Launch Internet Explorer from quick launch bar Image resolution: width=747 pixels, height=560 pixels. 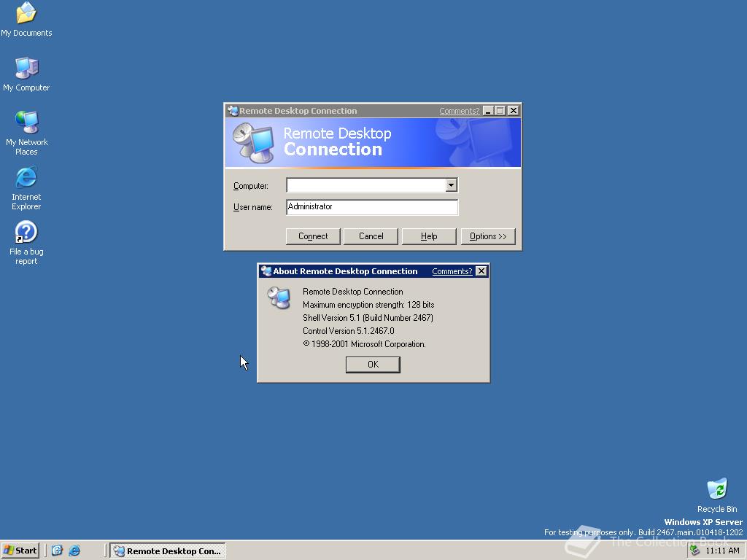(x=74, y=551)
